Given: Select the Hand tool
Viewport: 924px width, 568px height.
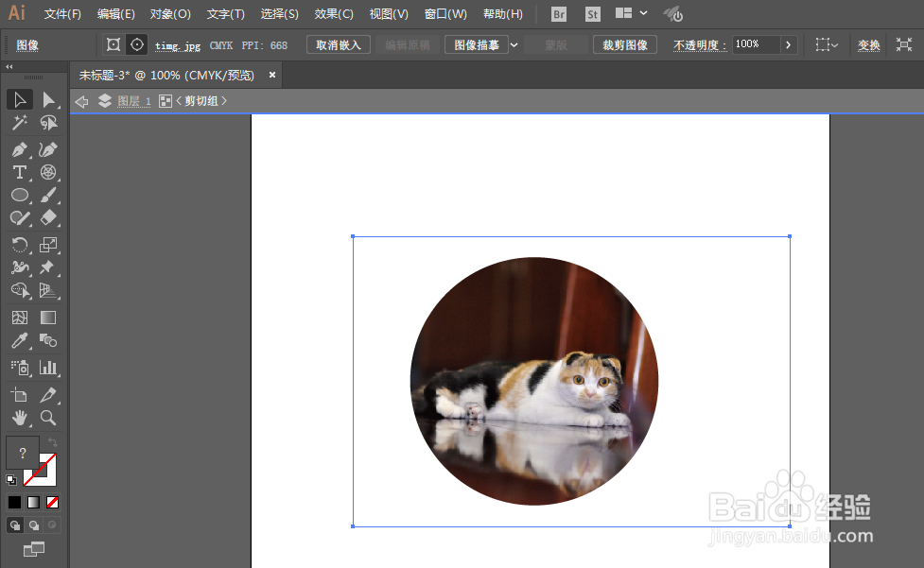Looking at the screenshot, I should pos(20,418).
